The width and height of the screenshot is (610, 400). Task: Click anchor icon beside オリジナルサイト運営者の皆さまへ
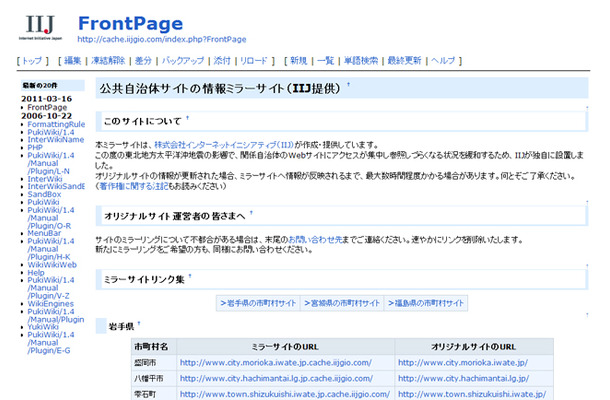[251, 213]
